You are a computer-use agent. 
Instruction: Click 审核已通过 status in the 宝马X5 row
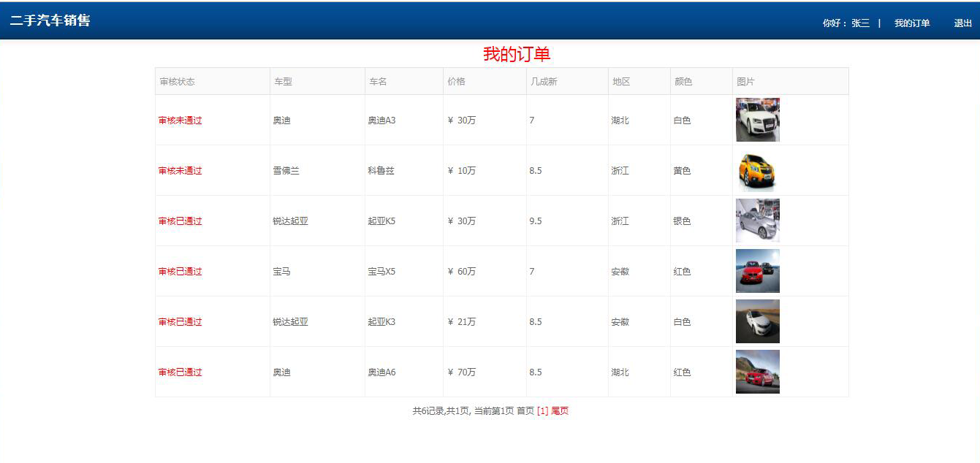pyautogui.click(x=181, y=272)
